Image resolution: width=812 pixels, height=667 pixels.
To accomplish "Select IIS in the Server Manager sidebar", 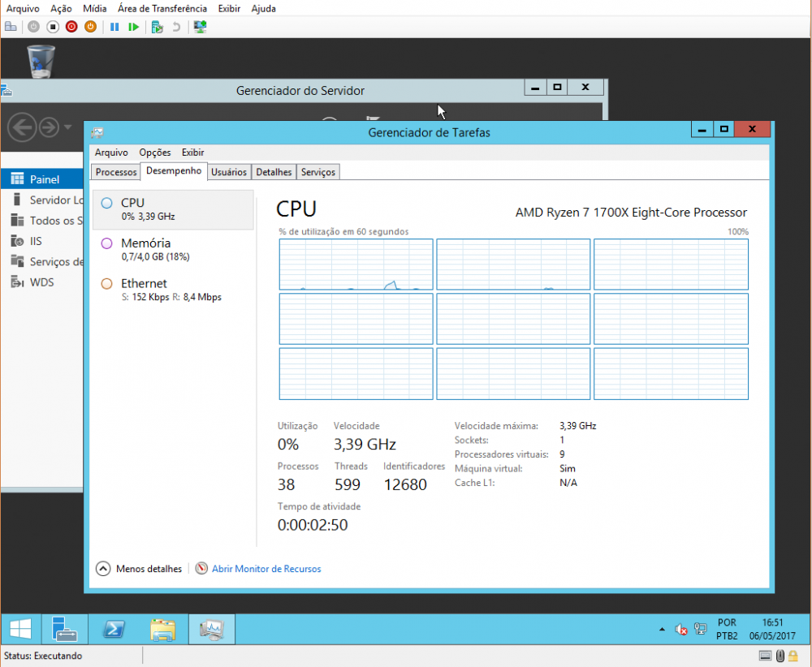I will (x=36, y=241).
